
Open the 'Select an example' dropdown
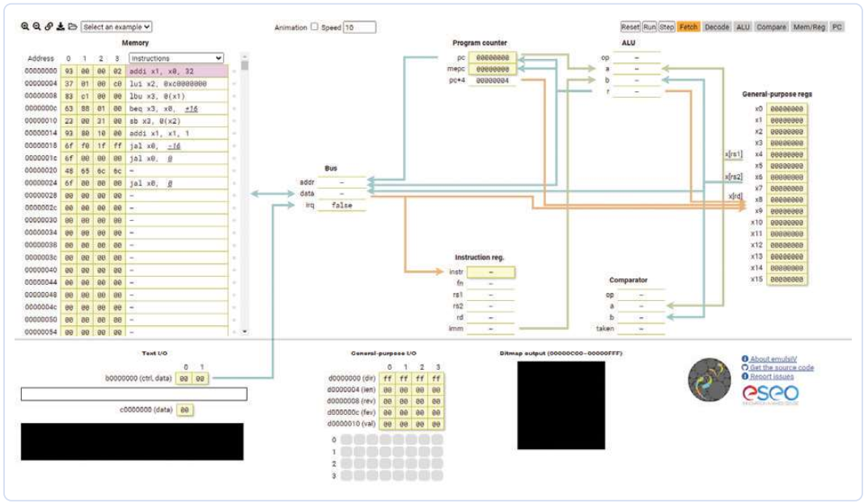116,27
